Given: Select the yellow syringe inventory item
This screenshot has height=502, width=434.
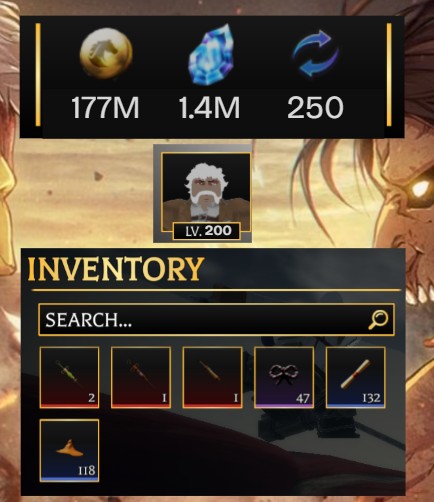Looking at the screenshot, I should click(212, 377).
